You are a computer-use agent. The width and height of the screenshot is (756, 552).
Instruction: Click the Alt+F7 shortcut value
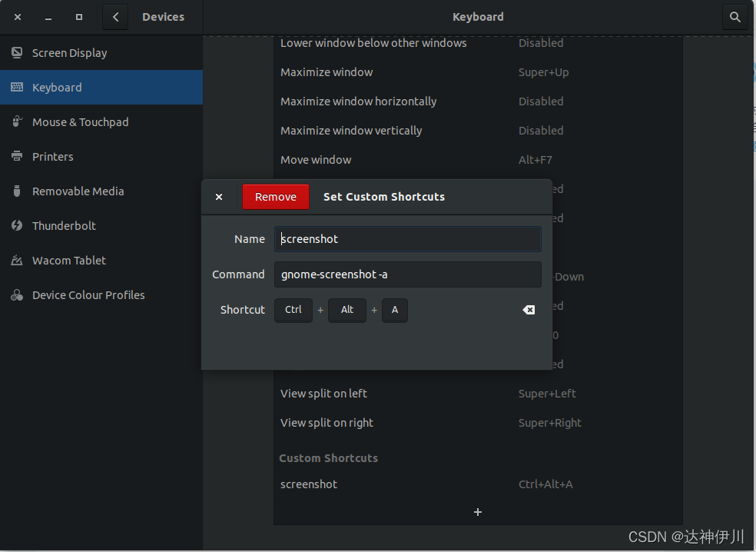pyautogui.click(x=535, y=160)
